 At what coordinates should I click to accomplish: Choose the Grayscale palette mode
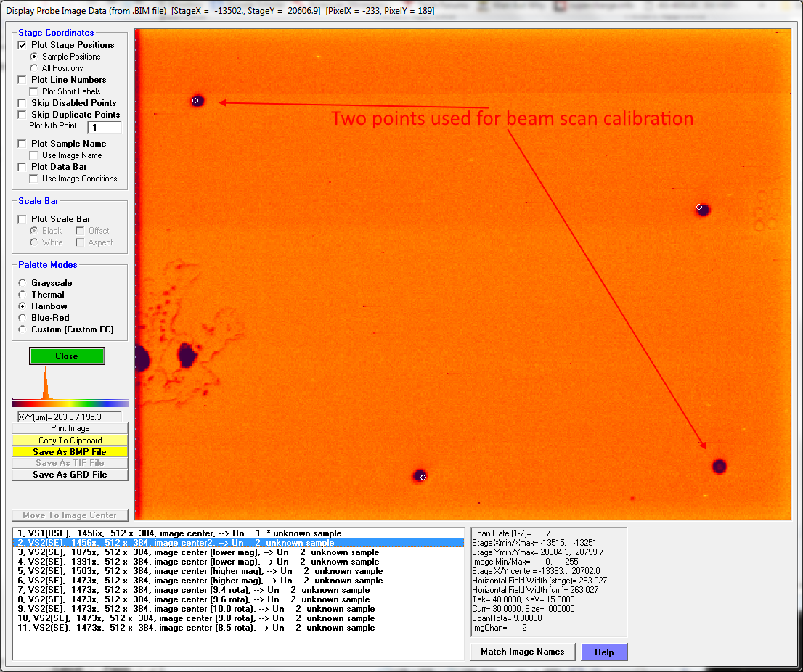coord(23,283)
